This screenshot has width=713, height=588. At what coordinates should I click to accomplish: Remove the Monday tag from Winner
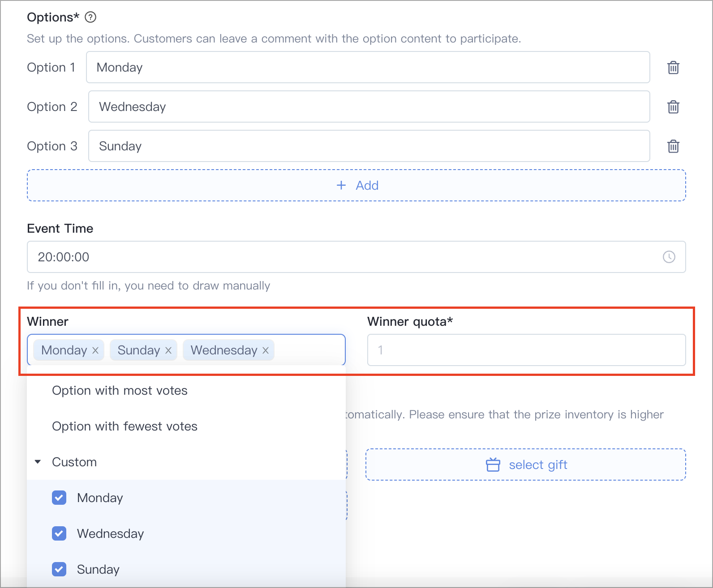coord(95,350)
